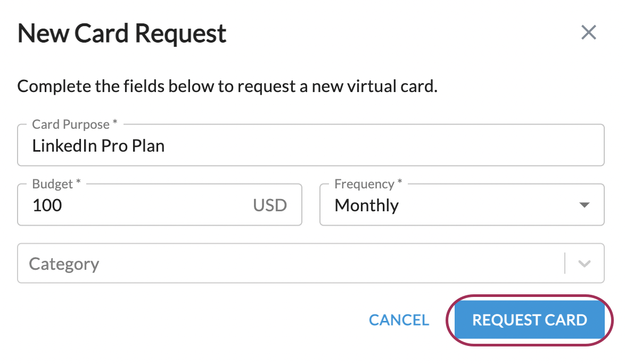The image size is (625, 364).
Task: Submit with the REQUEST CARD button
Action: tap(529, 320)
